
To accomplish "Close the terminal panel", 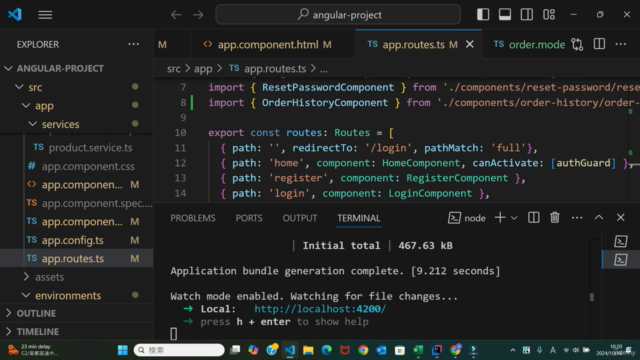I will pyautogui.click(x=620, y=218).
